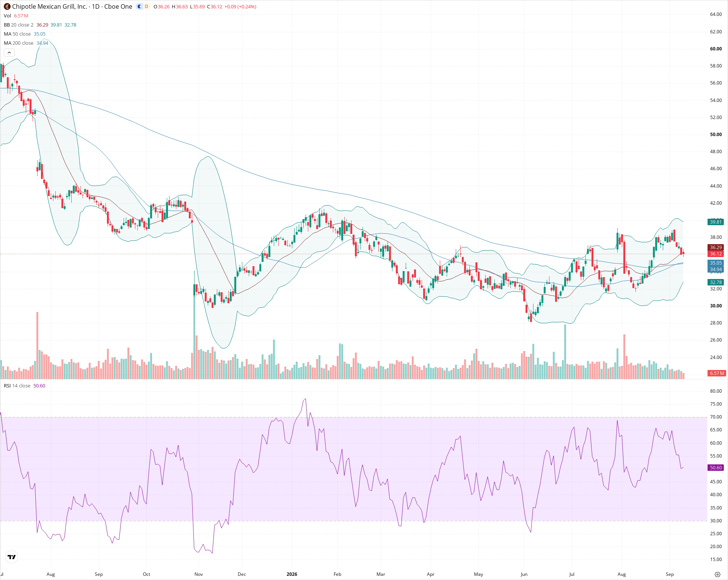The height and width of the screenshot is (580, 728).
Task: Click the Jun label on the time axis
Action: click(x=524, y=574)
